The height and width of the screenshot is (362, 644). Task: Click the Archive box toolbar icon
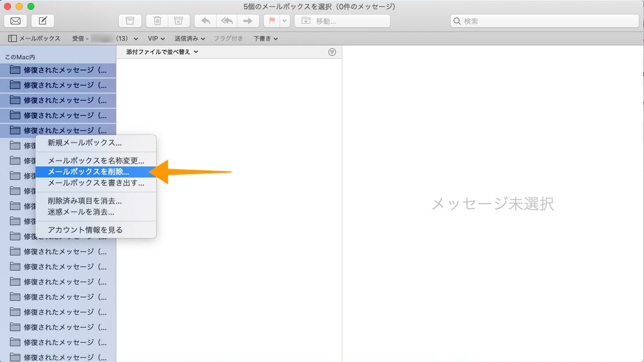click(130, 21)
